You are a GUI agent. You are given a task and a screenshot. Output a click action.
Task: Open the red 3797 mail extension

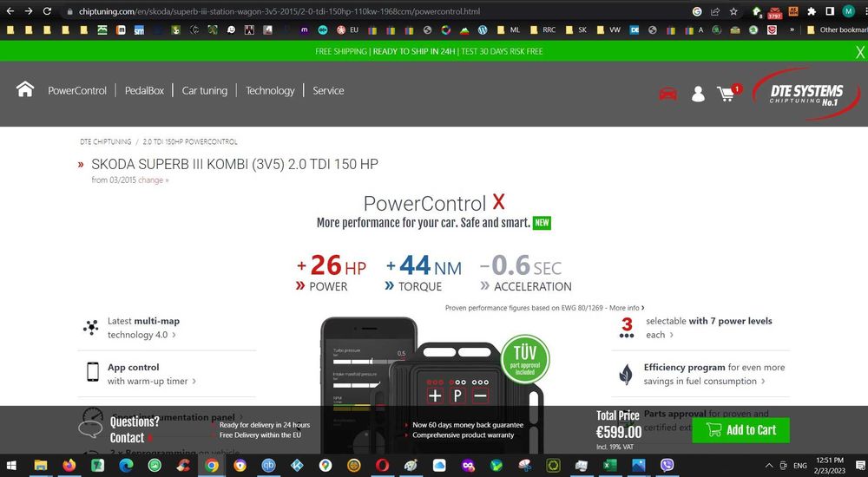point(774,11)
